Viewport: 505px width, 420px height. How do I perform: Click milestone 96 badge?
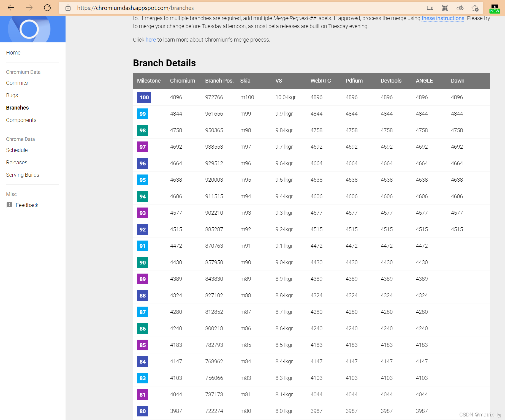tap(143, 163)
